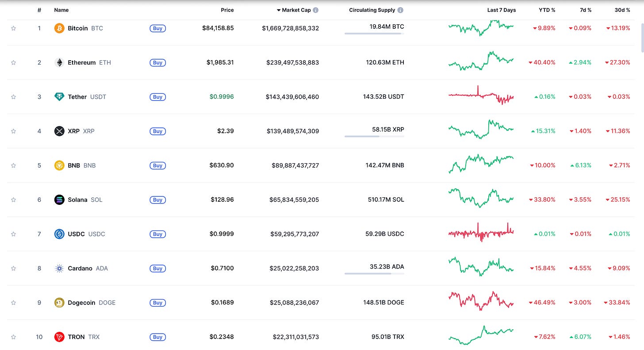Click Buy button for Solana
Viewport: 644px width, 350px height.
pos(158,200)
